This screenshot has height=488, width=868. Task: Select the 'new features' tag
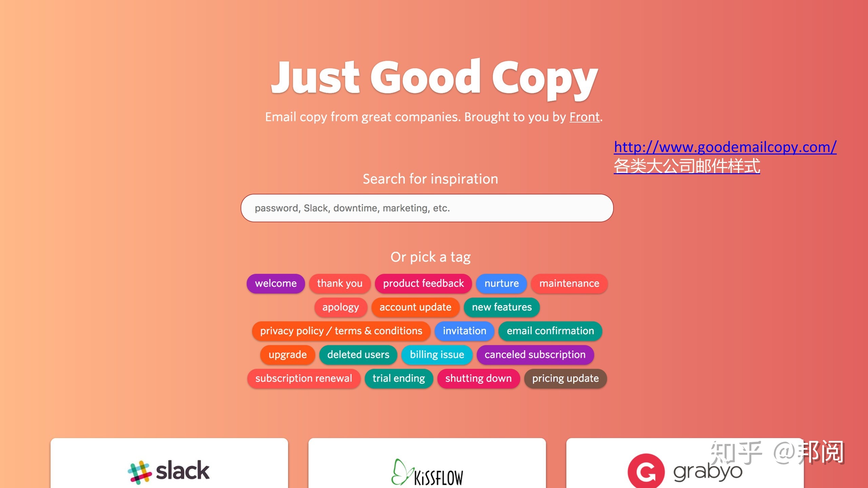[502, 307]
